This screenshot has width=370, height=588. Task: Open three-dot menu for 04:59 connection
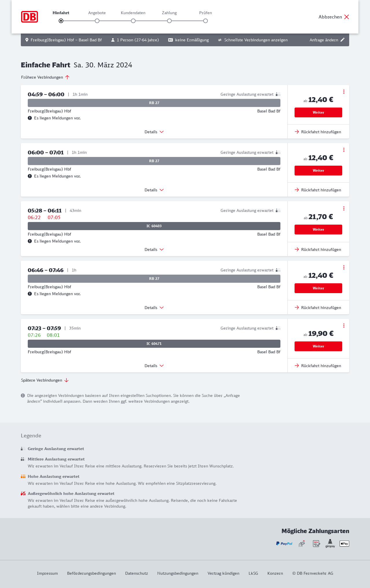point(344,92)
